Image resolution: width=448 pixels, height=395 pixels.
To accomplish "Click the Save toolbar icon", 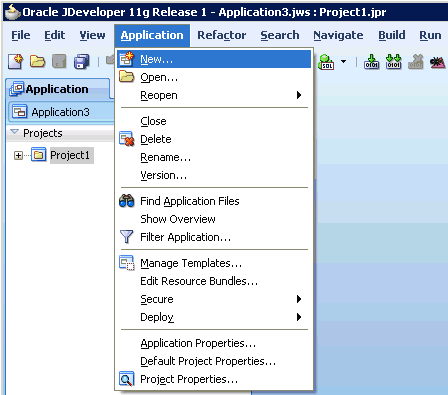I will (x=59, y=62).
